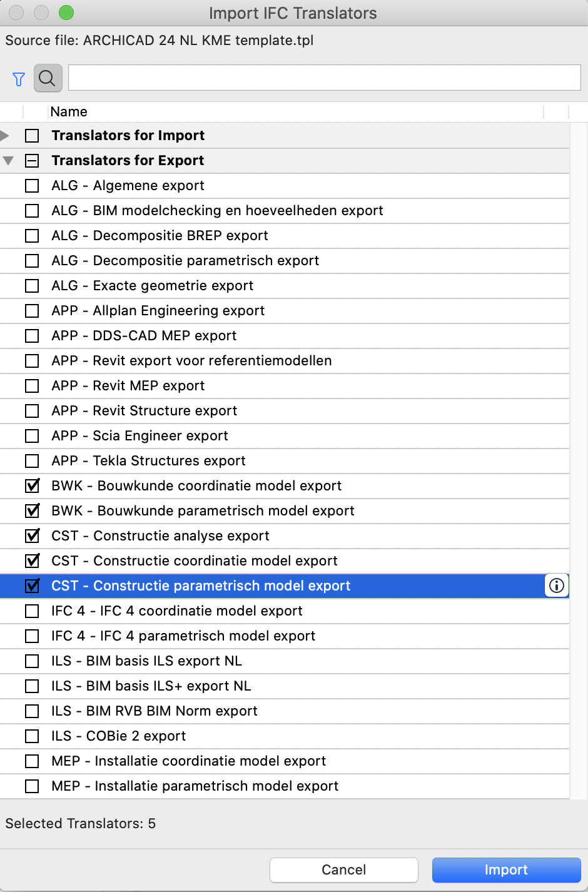Check Translators for Import checkbox

[32, 136]
